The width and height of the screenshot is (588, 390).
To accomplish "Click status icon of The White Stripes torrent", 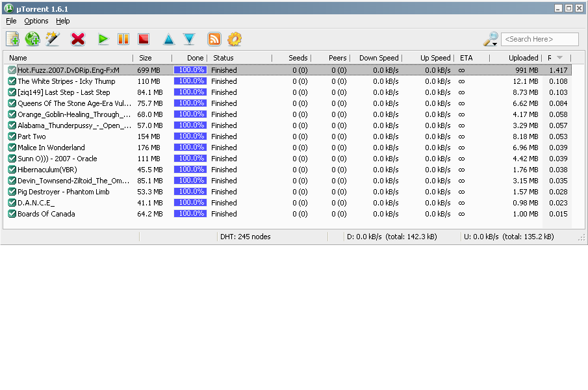I will click(x=12, y=81).
